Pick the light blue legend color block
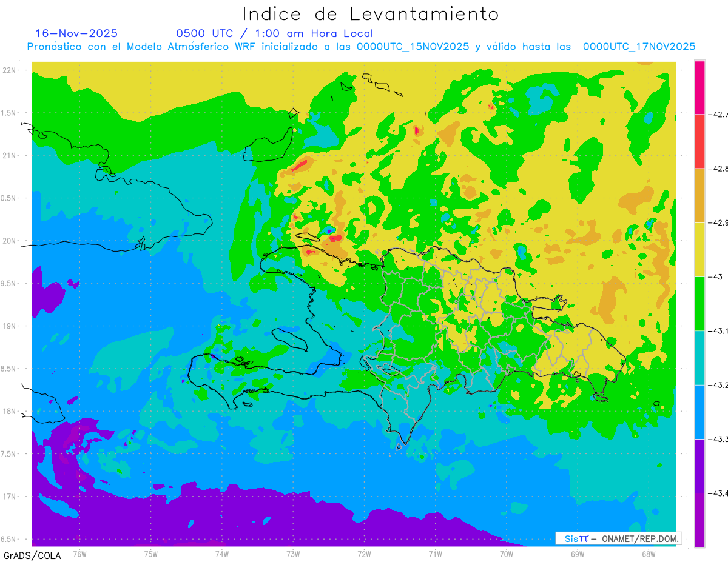Screen dimensions: 728x562 point(699,412)
